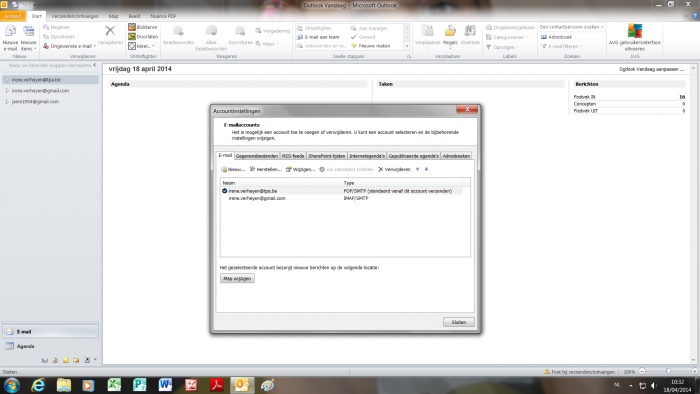
Task: Move the selected account down with the blue arrow
Action: coord(426,170)
